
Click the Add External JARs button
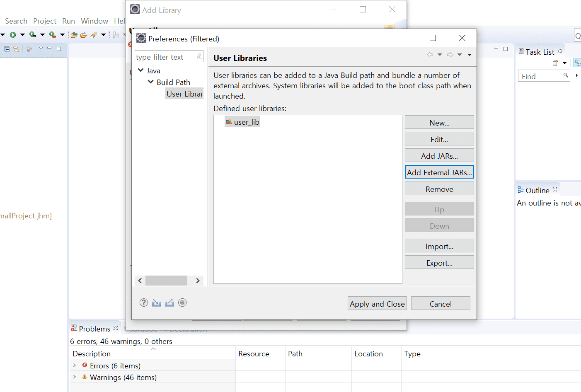click(x=439, y=172)
